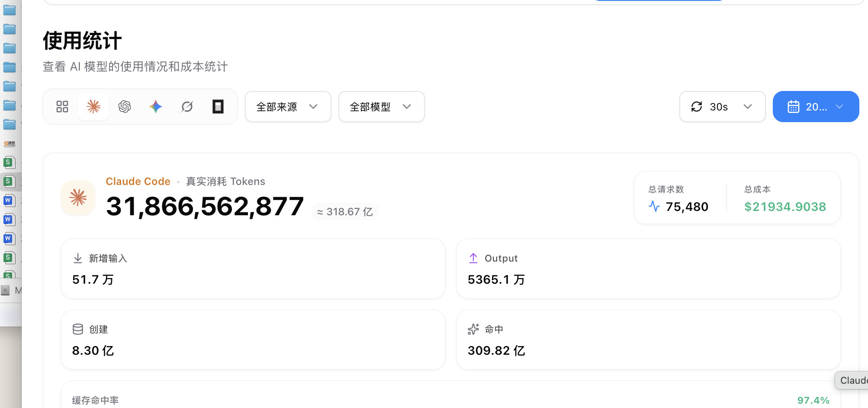This screenshot has height=408, width=868.
Task: Select the 8.30 亿 cache creation value
Action: [93, 351]
